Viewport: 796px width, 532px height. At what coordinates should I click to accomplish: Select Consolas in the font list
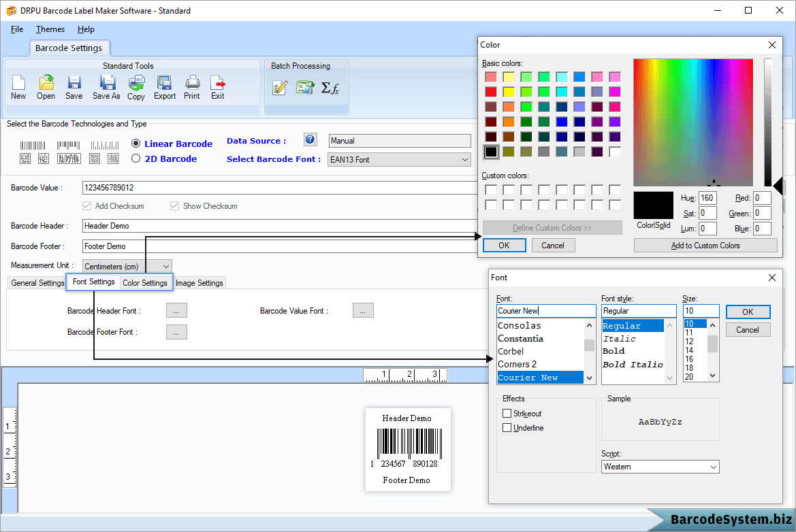pos(540,326)
